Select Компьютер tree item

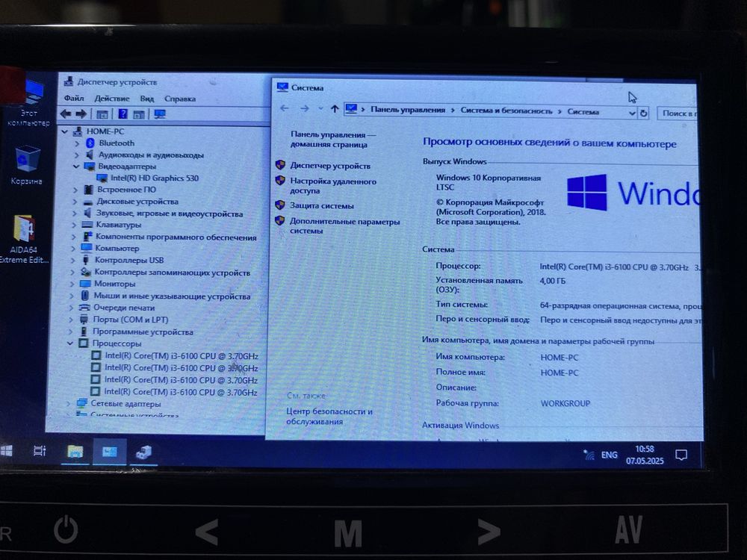pos(117,248)
